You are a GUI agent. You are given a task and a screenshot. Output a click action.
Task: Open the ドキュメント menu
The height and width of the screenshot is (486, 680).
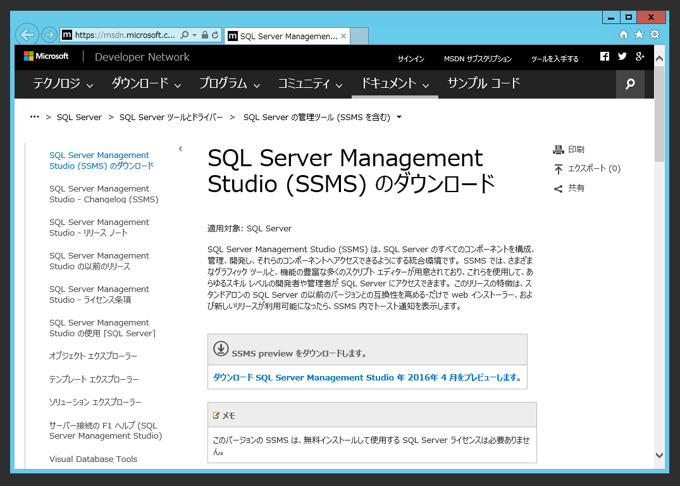coord(395,84)
